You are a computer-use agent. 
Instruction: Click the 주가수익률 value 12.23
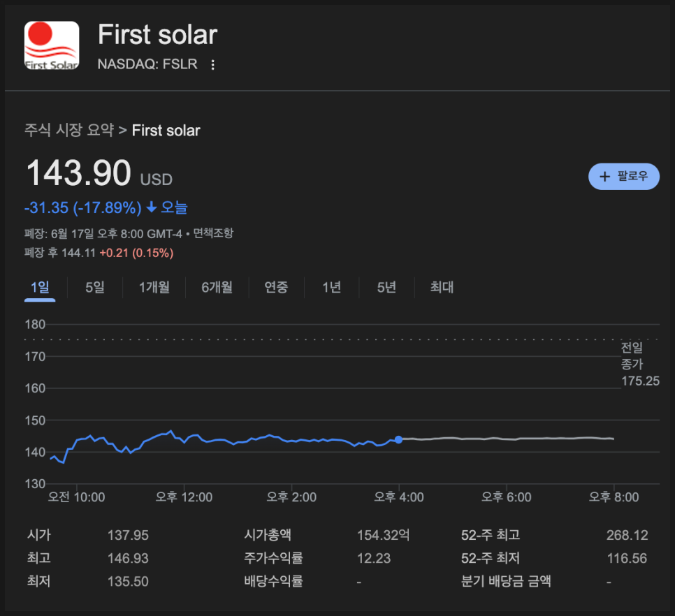(374, 558)
